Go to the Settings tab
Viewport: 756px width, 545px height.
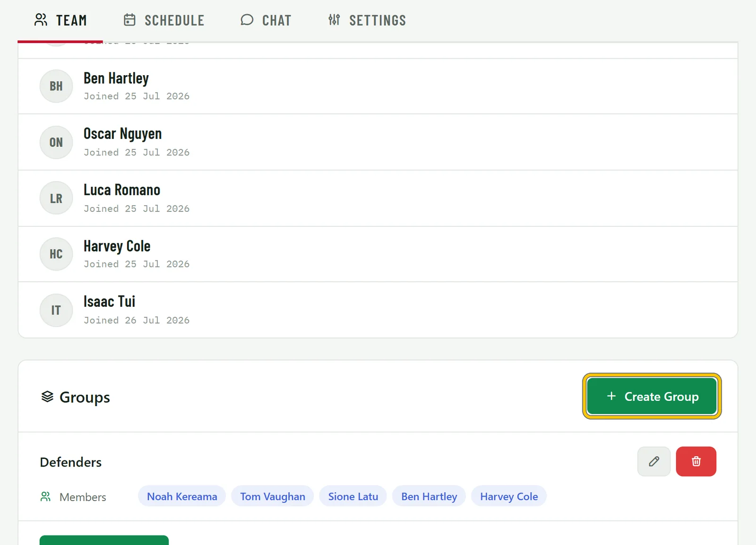367,20
